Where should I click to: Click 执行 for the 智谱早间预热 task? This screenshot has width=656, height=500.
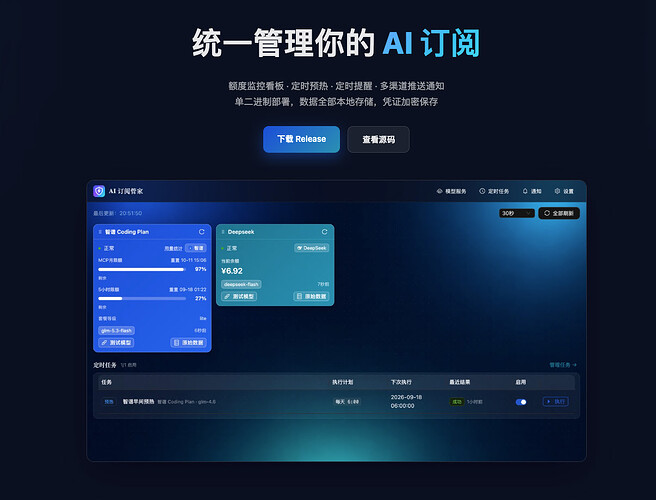556,402
